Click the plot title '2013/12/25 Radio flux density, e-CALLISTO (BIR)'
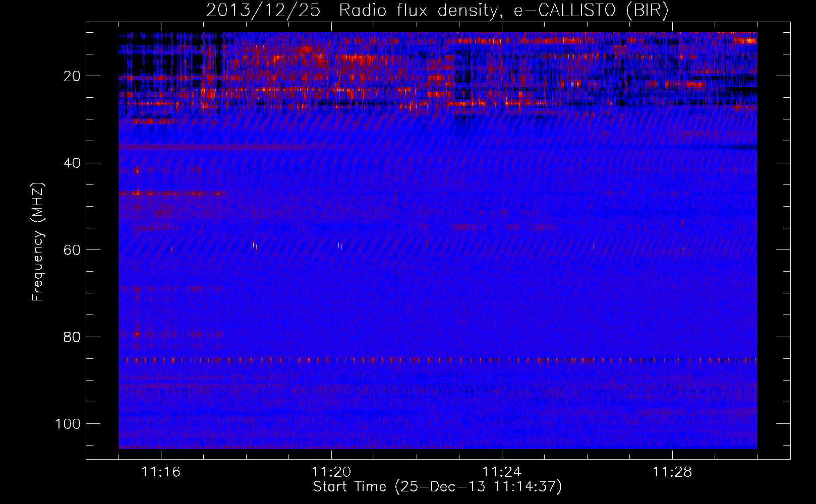 click(437, 11)
